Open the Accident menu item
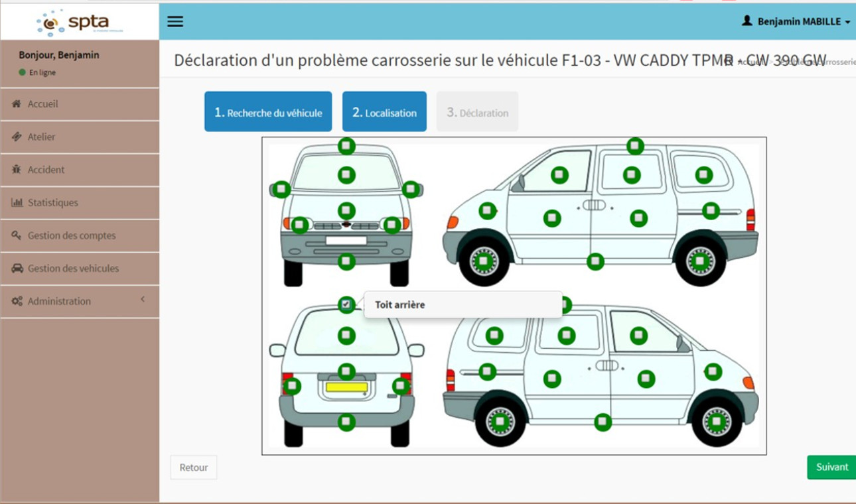The image size is (856, 504). 80,170
